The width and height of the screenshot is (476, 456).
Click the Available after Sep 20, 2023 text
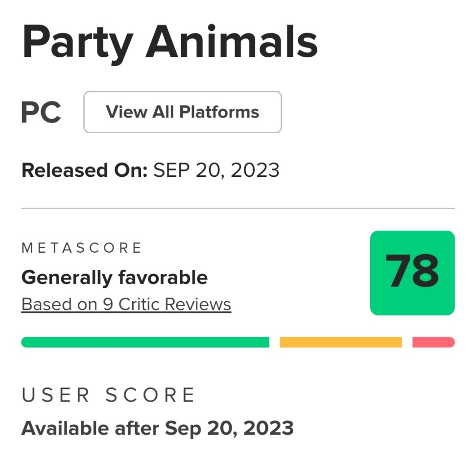(158, 429)
